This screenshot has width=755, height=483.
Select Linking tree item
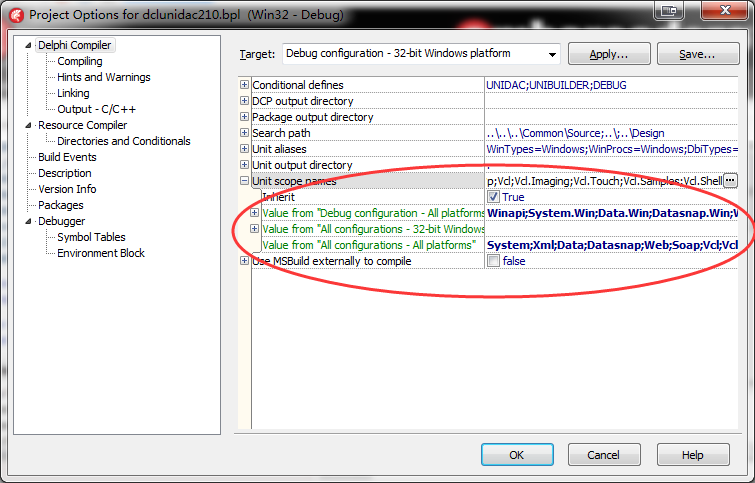point(73,93)
